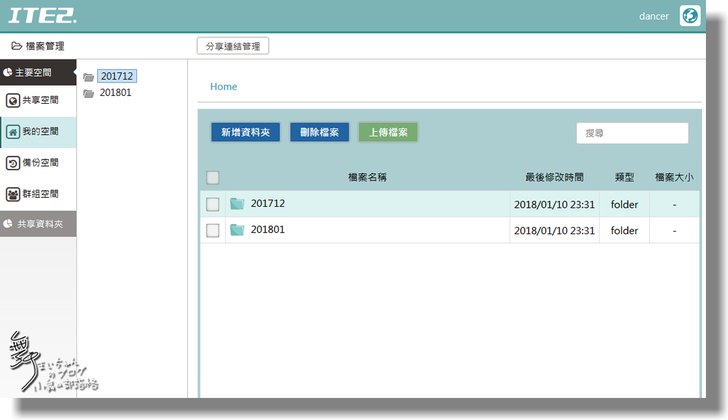The image size is (728, 420).
Task: Open the 分享連結管理 tab
Action: point(233,46)
